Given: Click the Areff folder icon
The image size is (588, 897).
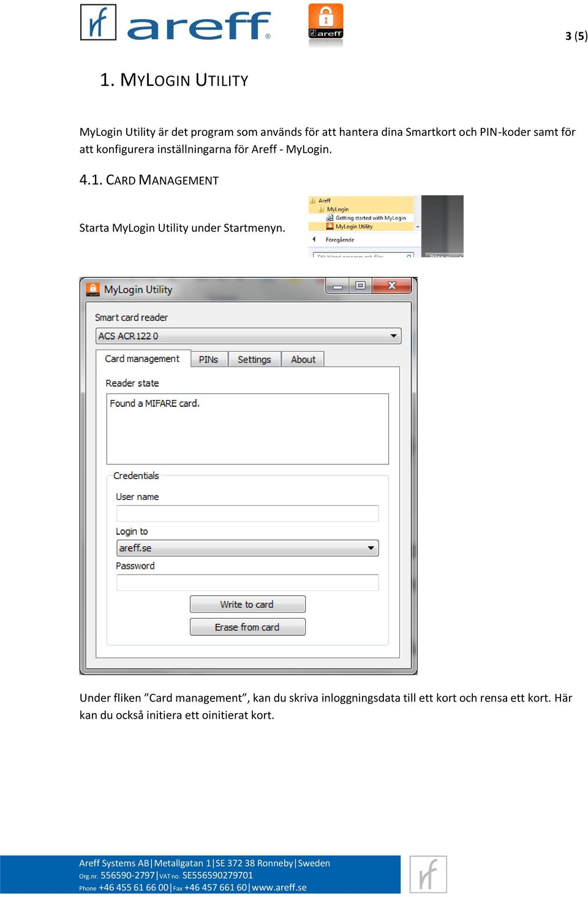Looking at the screenshot, I should [x=313, y=200].
